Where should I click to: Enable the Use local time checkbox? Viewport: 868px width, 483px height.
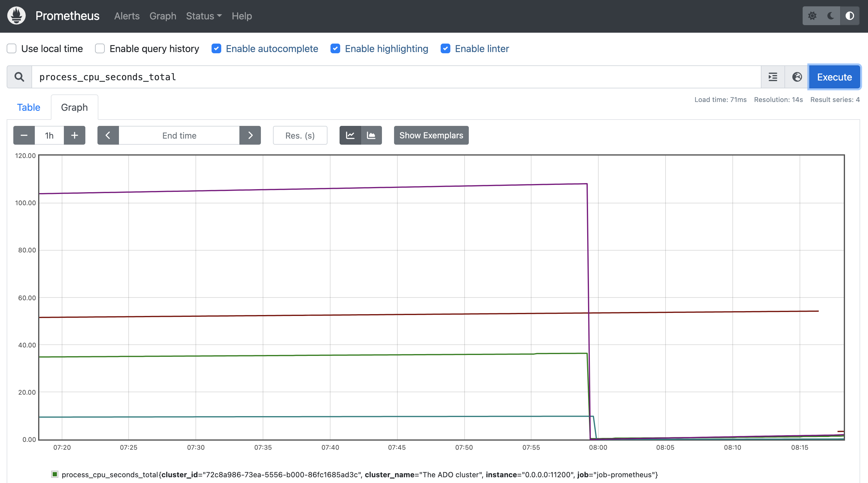(x=12, y=48)
